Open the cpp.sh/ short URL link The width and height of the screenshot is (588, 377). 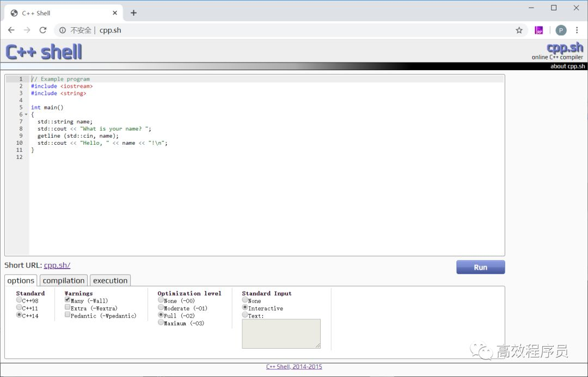click(x=57, y=265)
